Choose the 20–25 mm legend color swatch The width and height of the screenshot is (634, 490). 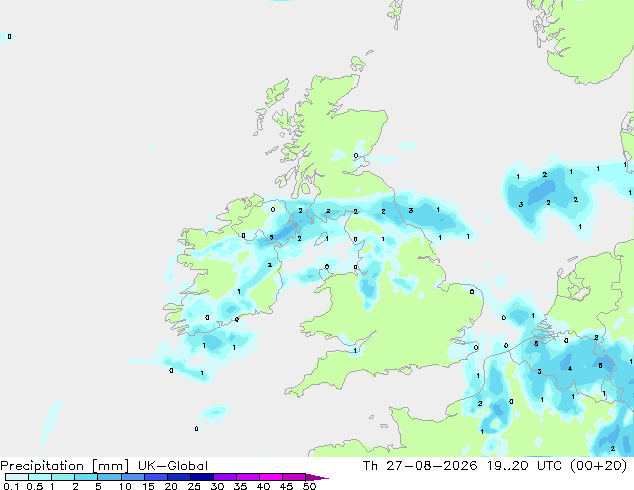pyautogui.click(x=178, y=477)
